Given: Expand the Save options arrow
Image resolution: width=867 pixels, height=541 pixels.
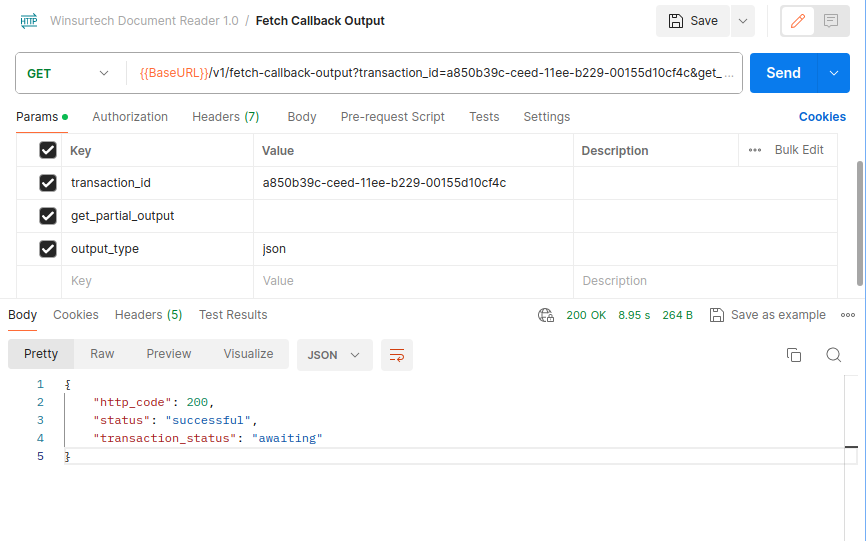Looking at the screenshot, I should (743, 21).
